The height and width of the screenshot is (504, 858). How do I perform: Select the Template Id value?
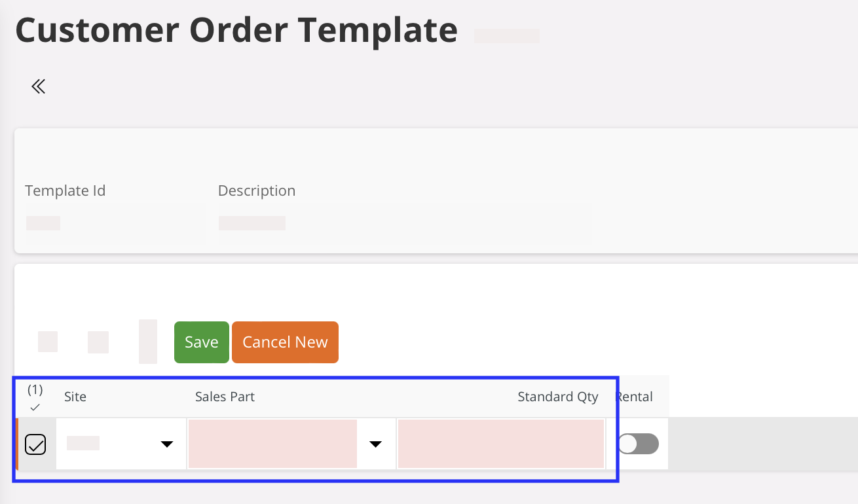43,223
